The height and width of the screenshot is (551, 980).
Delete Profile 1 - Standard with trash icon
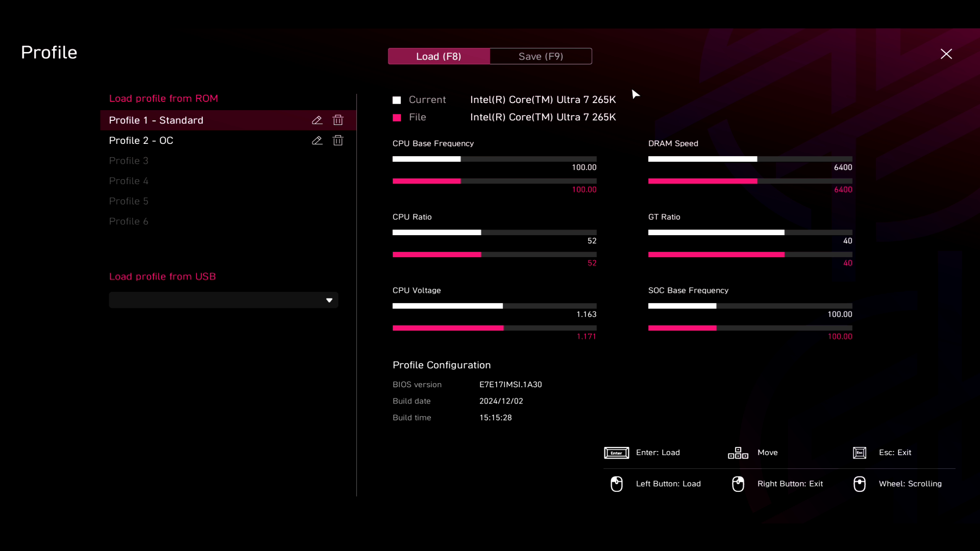click(338, 120)
